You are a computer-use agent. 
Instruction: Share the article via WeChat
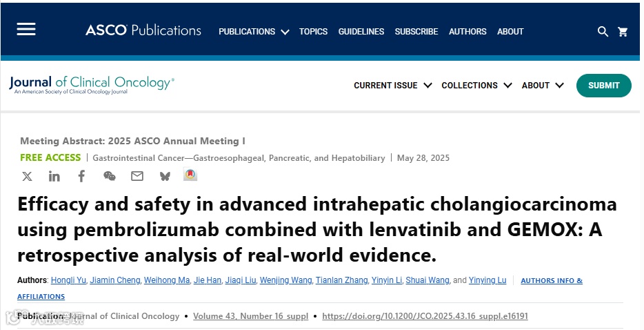[x=109, y=177]
